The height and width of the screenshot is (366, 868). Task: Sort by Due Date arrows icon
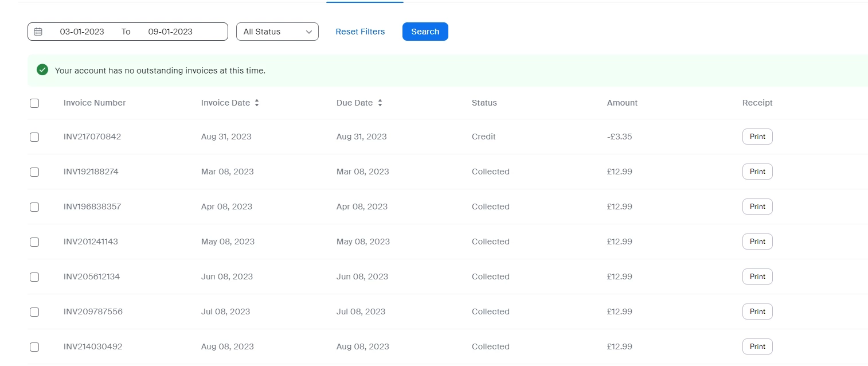pos(380,103)
